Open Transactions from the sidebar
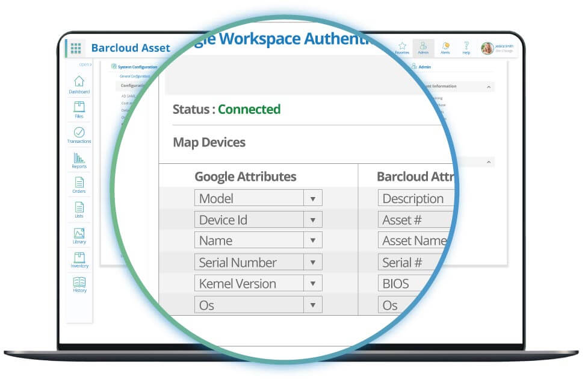 pos(79,135)
